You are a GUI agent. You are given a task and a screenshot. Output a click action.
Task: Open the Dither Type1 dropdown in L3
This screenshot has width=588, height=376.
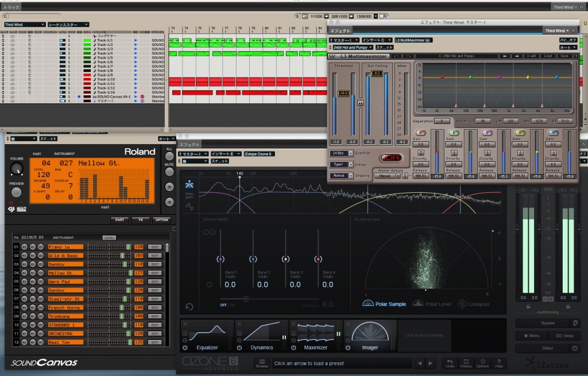(342, 163)
